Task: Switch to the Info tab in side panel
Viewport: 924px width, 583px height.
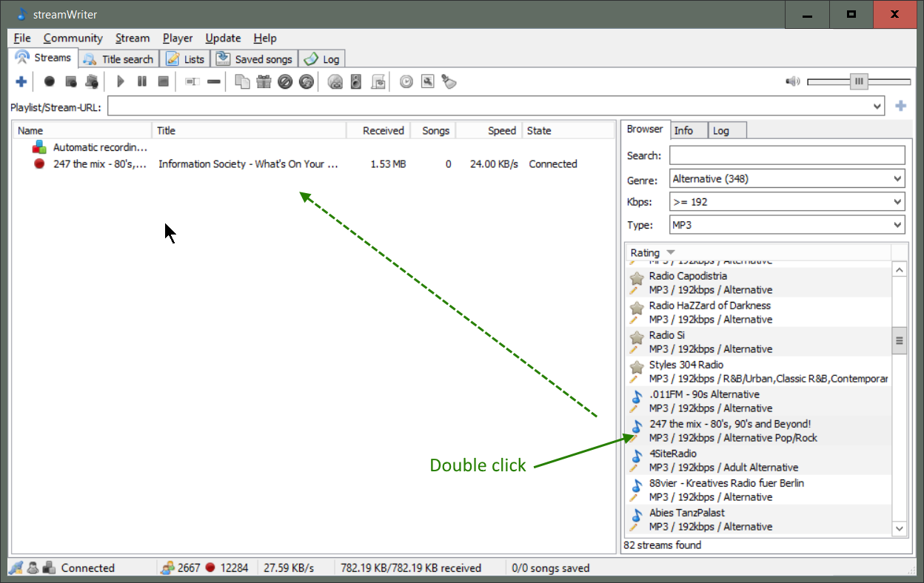Action: point(689,130)
